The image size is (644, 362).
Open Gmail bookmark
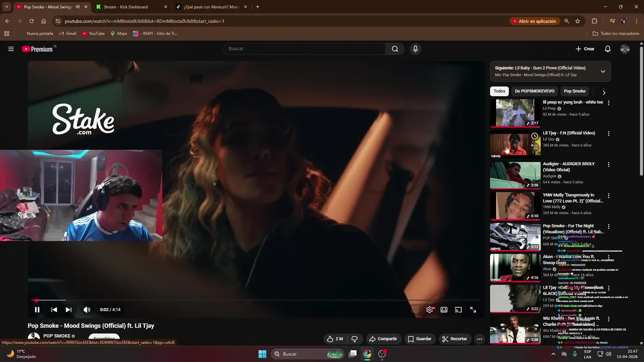[x=67, y=34]
